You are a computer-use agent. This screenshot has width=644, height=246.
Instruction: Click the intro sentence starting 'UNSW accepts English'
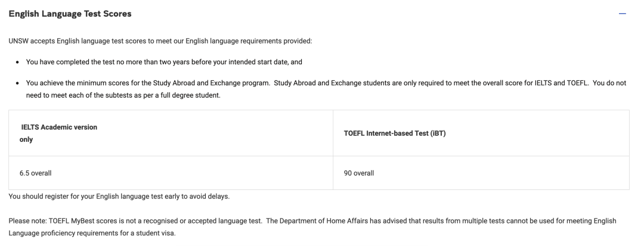point(160,42)
